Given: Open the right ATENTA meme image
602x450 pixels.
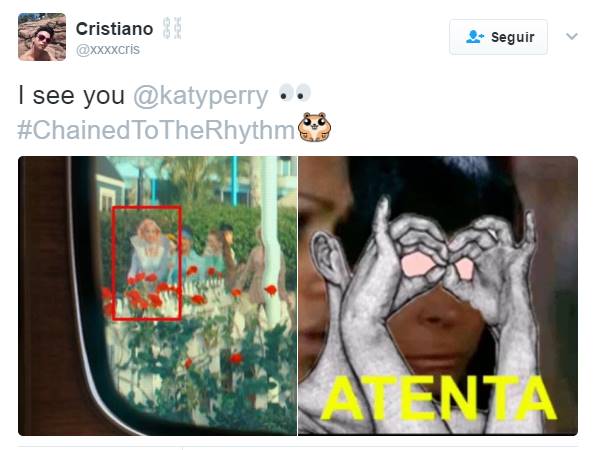Looking at the screenshot, I should pos(438,296).
